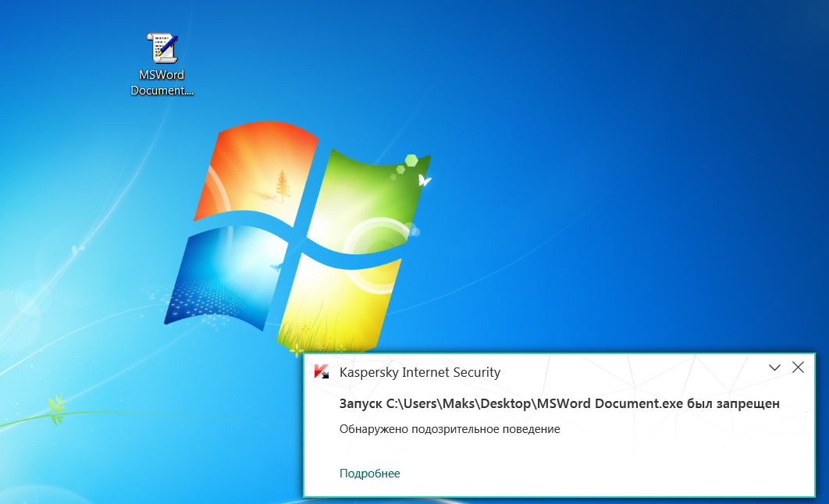Click the 'MSWord Document...' icon label
829x504 pixels.
(162, 83)
